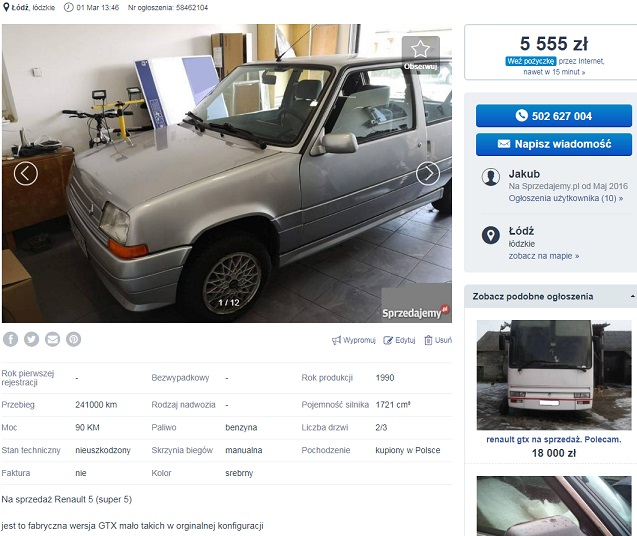Viewport: 637px width, 536px height.
Task: Toggle the Obserwuj star on photo
Action: [x=420, y=54]
